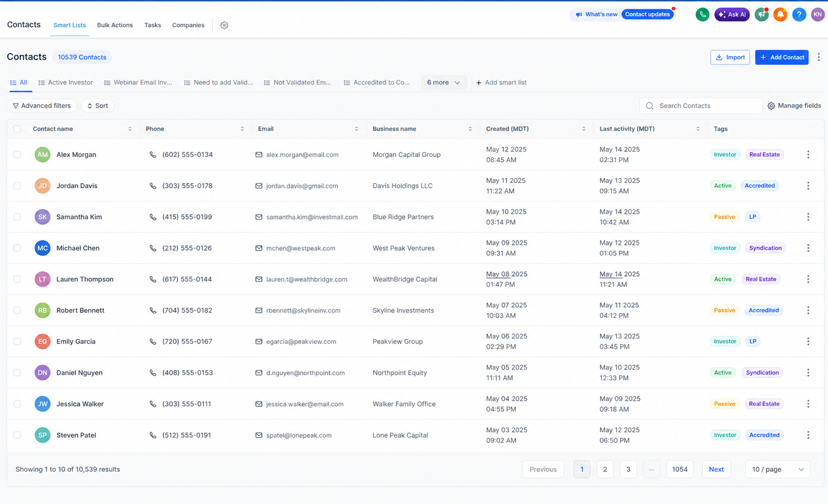
Task: Sort by the Contact name column arrows
Action: pos(130,129)
